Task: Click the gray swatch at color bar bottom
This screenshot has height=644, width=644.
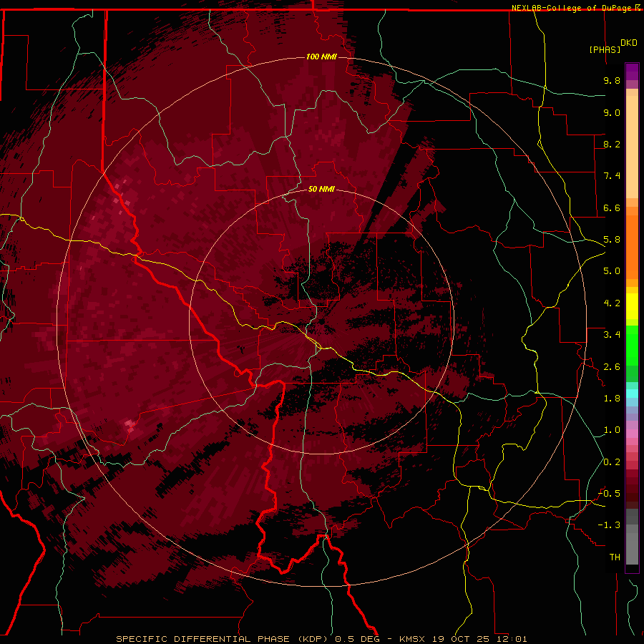Action: click(632, 550)
